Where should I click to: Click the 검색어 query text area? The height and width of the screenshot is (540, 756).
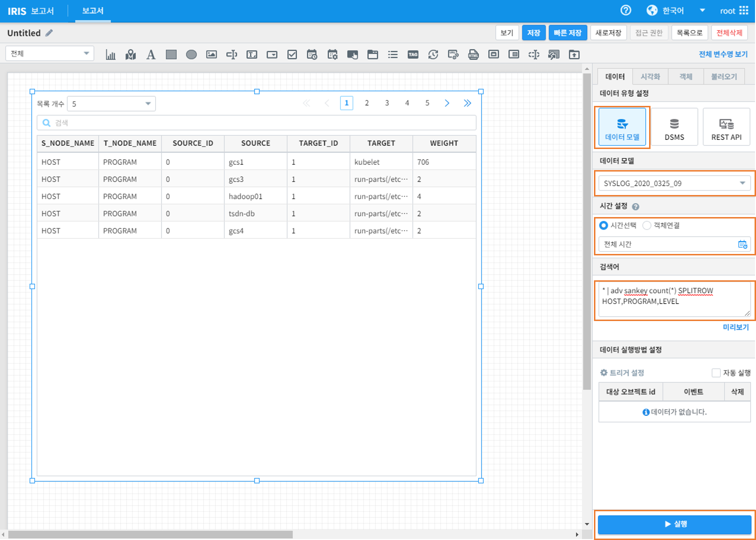coord(674,300)
